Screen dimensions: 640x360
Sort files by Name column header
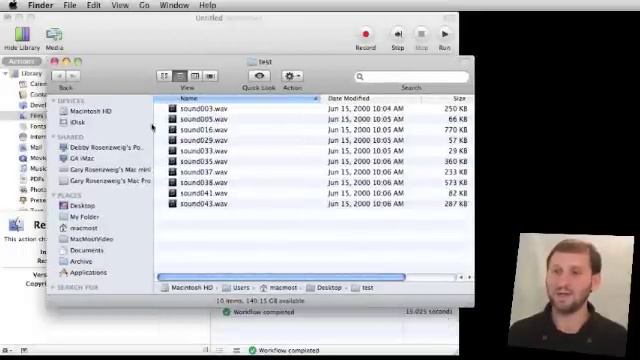(x=238, y=98)
